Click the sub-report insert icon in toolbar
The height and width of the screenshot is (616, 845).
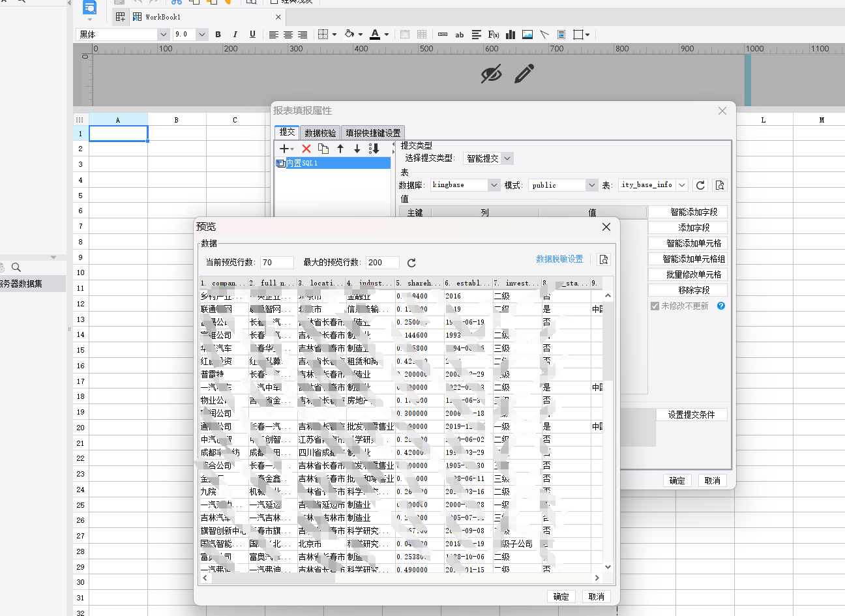coord(561,35)
